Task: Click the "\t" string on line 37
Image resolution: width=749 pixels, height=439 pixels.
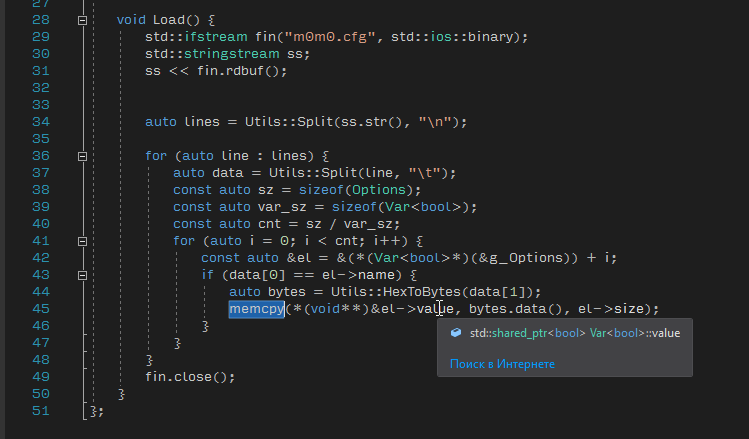Action: point(424,173)
